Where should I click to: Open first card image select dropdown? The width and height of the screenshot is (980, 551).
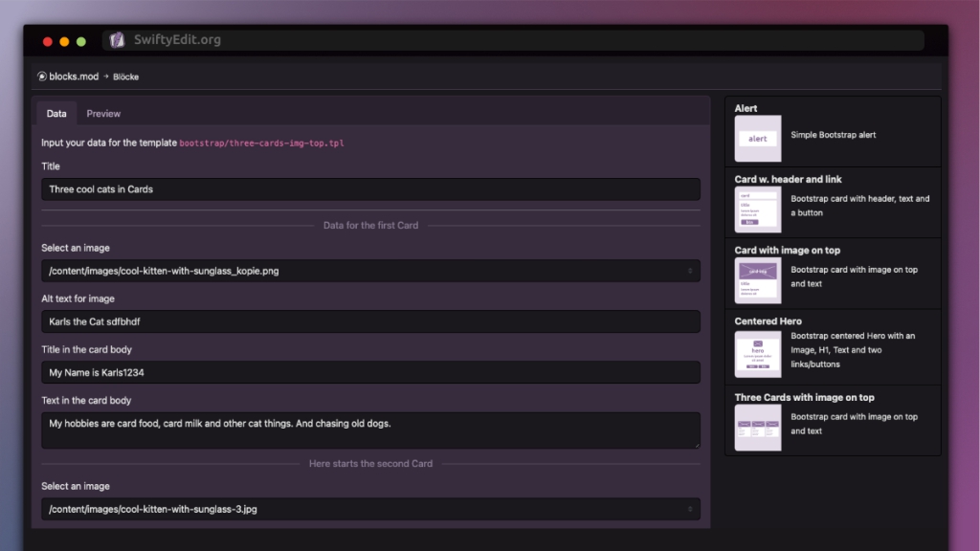(370, 271)
